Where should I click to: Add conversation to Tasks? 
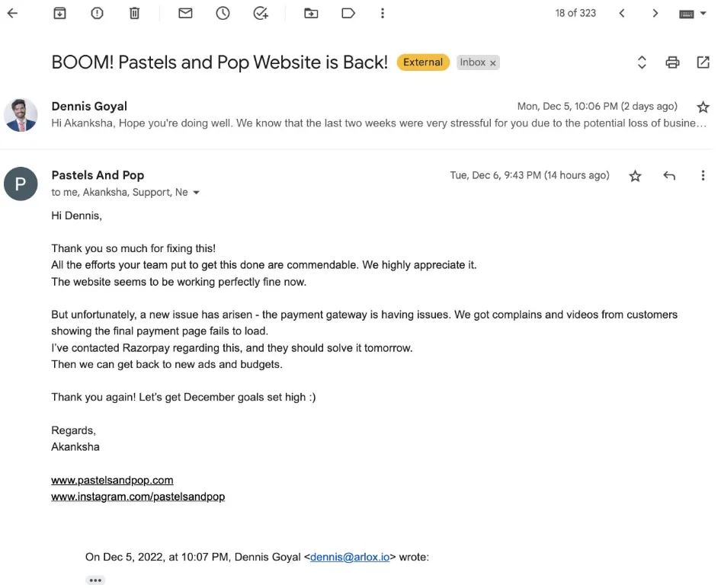click(261, 13)
